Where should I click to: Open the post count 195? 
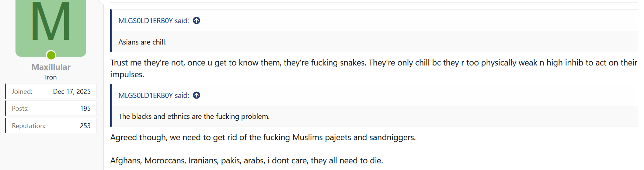pyautogui.click(x=85, y=109)
